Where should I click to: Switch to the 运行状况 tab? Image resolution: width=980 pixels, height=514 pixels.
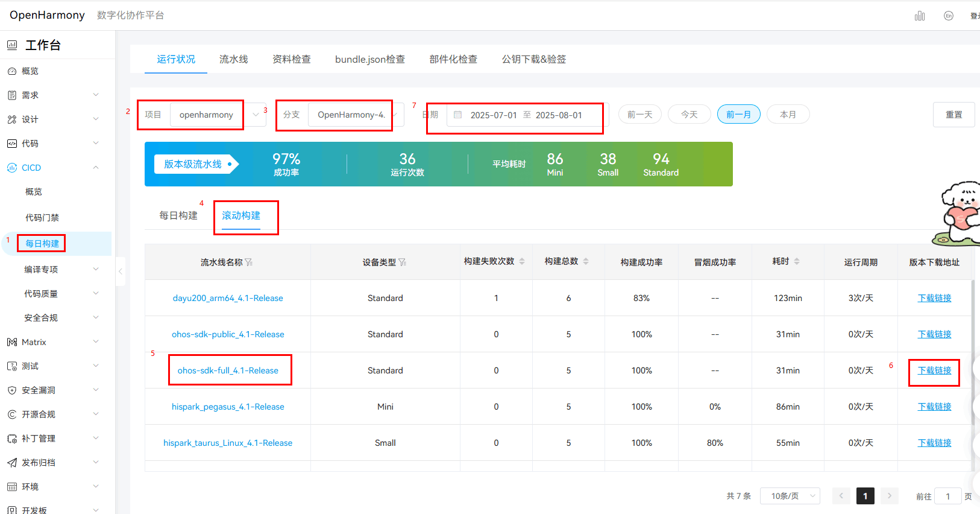click(176, 59)
